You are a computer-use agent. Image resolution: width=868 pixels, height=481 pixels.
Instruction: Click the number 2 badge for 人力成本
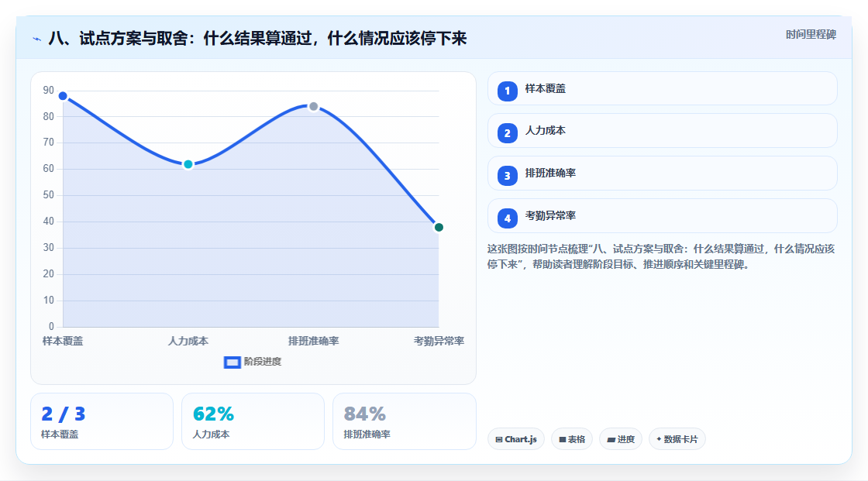[x=507, y=133]
